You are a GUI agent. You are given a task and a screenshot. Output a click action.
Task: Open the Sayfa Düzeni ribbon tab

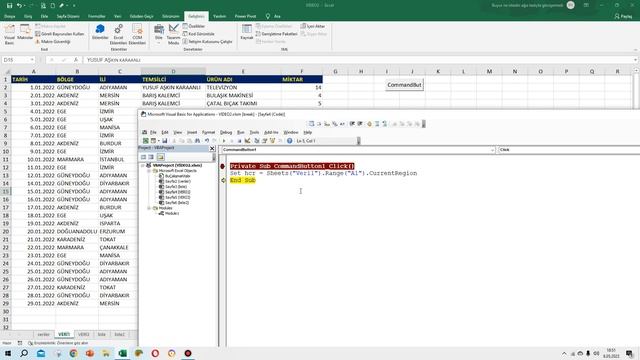(68, 16)
